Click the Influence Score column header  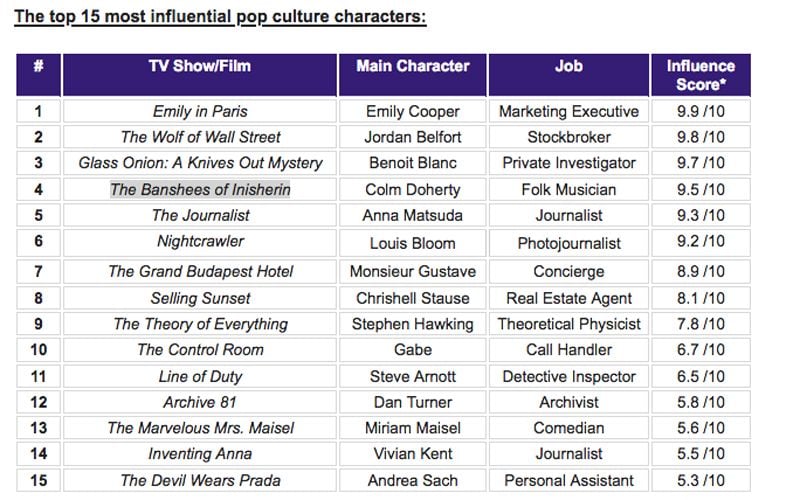coord(701,75)
